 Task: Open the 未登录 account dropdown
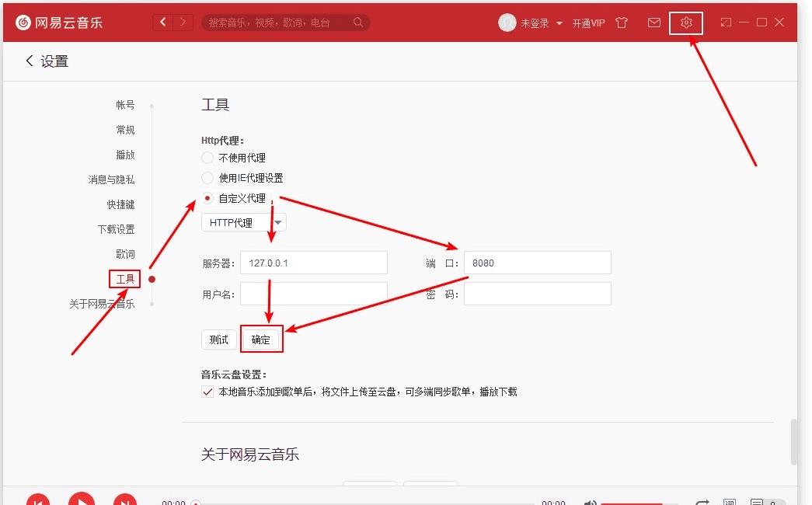pos(542,23)
